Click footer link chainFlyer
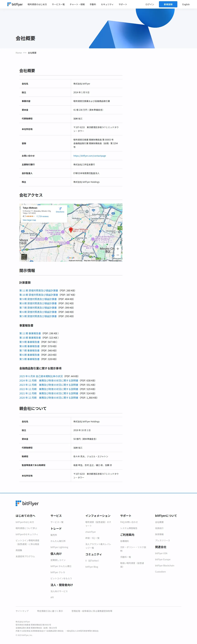 click(x=91, y=532)
